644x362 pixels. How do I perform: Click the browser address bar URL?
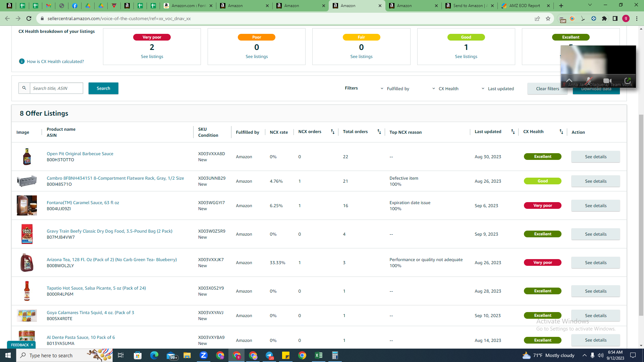(119, 18)
